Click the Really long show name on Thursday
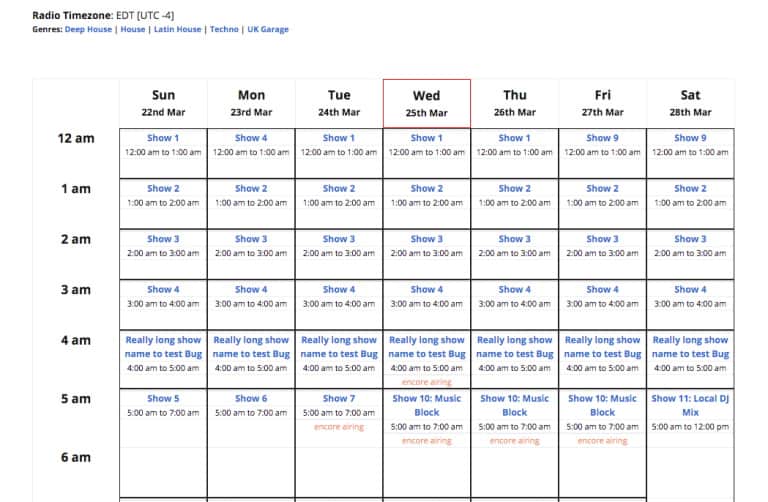This screenshot has width=768, height=502. [514, 346]
